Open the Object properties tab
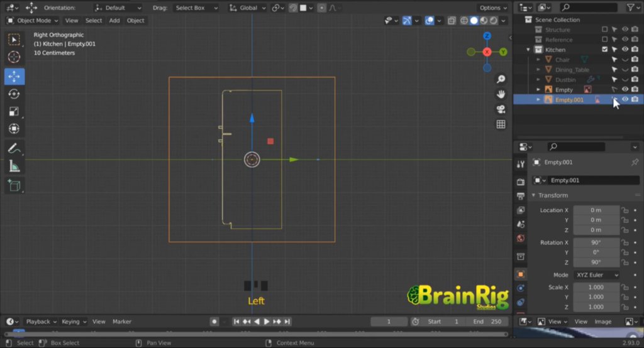 click(520, 274)
